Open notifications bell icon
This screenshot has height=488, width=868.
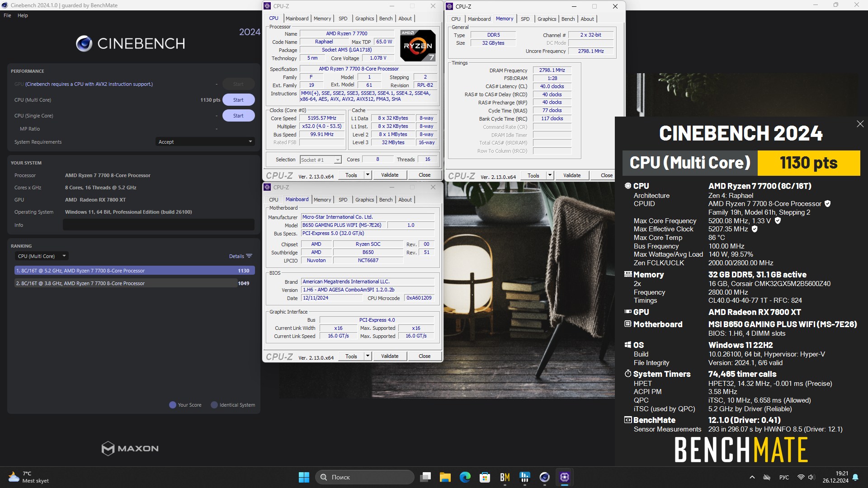point(855,477)
